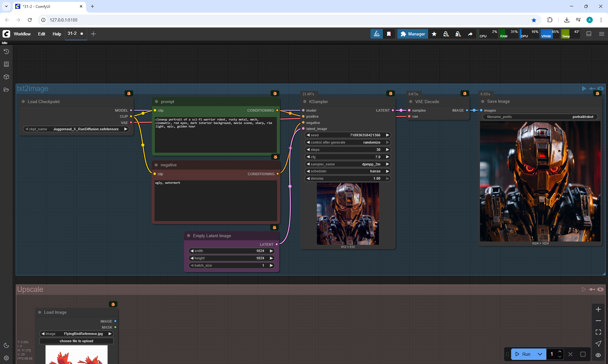Open the sampler_name dpmpp_2m combo
The height and width of the screenshot is (364, 608).
(347, 164)
